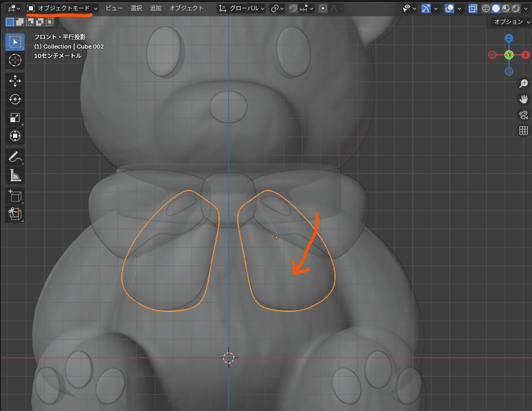Switch to Wireframe shading
The width and height of the screenshot is (532, 411).
pos(486,8)
